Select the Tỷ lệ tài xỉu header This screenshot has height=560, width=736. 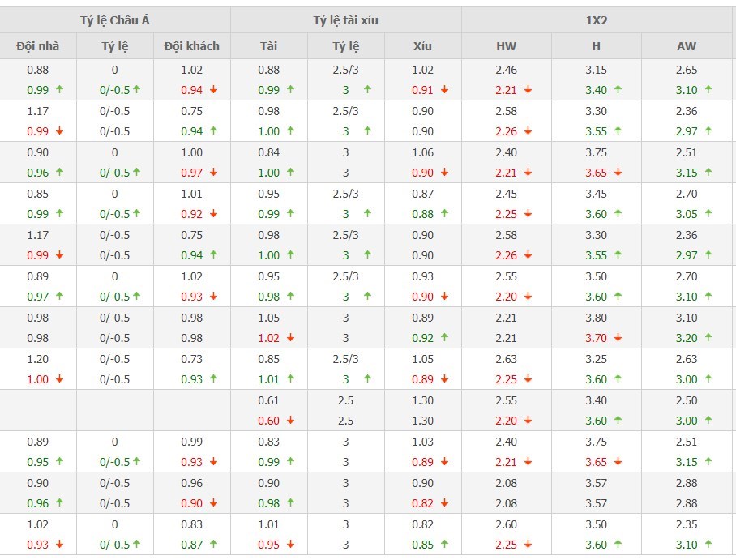(x=345, y=20)
